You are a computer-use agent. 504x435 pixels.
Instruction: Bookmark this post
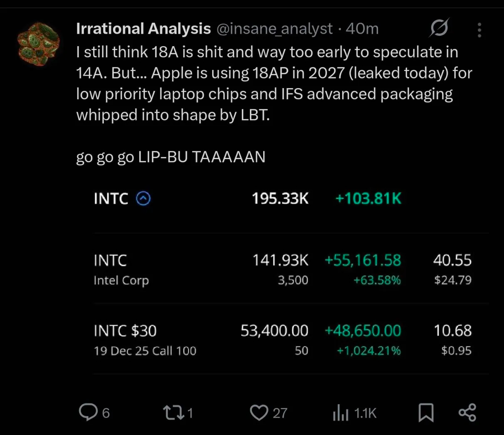(426, 413)
